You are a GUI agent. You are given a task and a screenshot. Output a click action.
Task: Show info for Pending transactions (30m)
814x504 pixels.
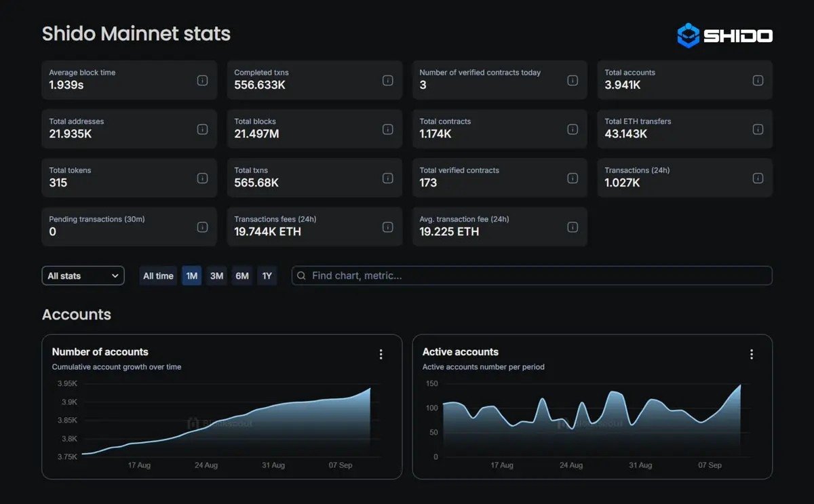click(x=202, y=227)
